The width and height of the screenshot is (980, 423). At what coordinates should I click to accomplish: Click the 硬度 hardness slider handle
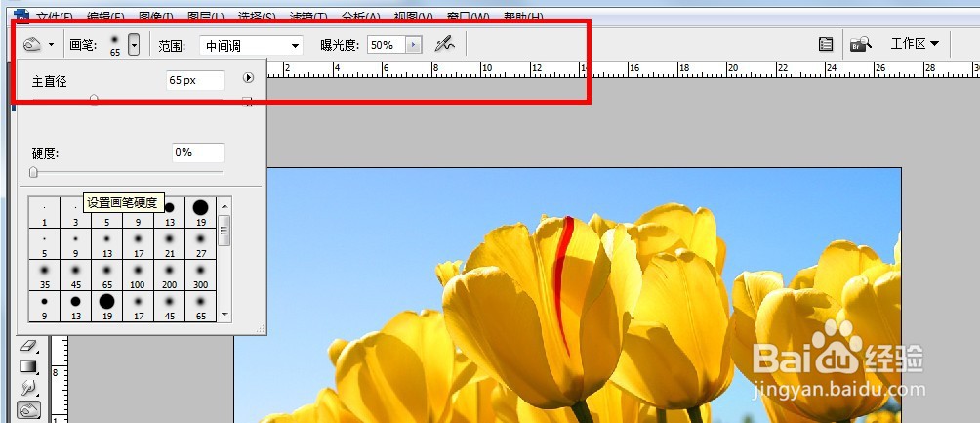pyautogui.click(x=34, y=172)
